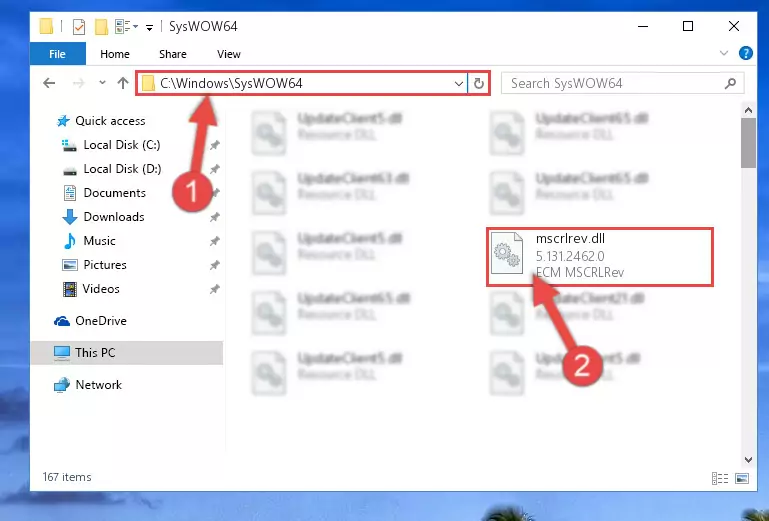Click the New folder icon in title bar

point(102,26)
